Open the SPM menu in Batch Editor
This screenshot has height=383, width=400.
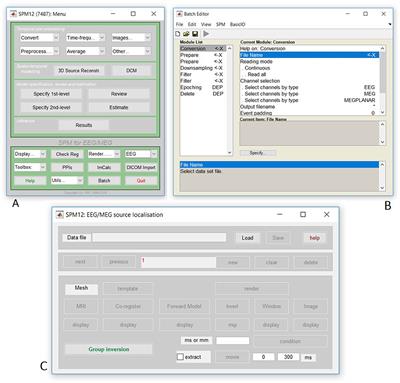click(x=220, y=24)
